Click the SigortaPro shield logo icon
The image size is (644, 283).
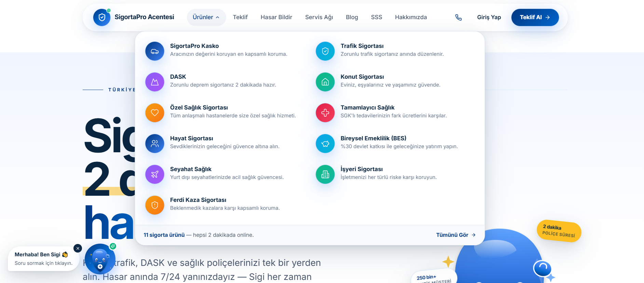click(x=102, y=17)
